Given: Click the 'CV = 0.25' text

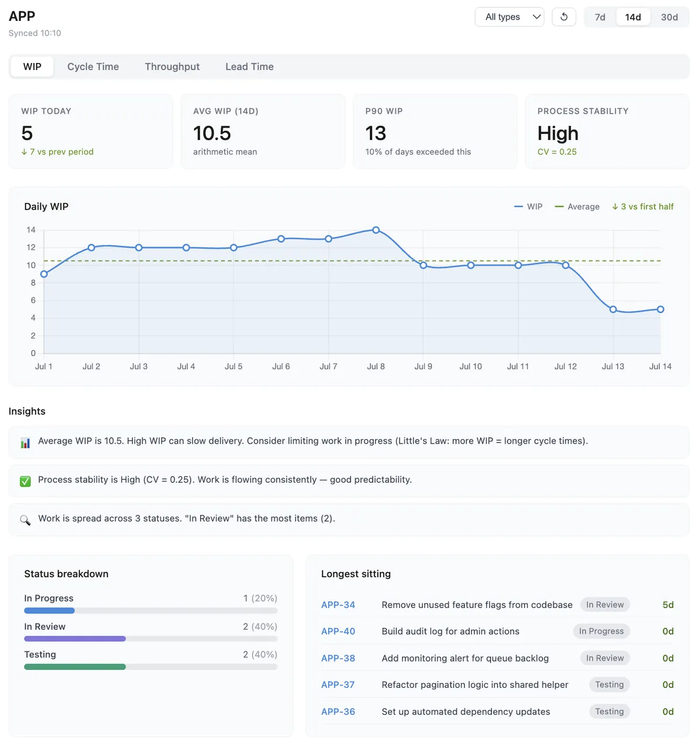Looking at the screenshot, I should click(557, 152).
